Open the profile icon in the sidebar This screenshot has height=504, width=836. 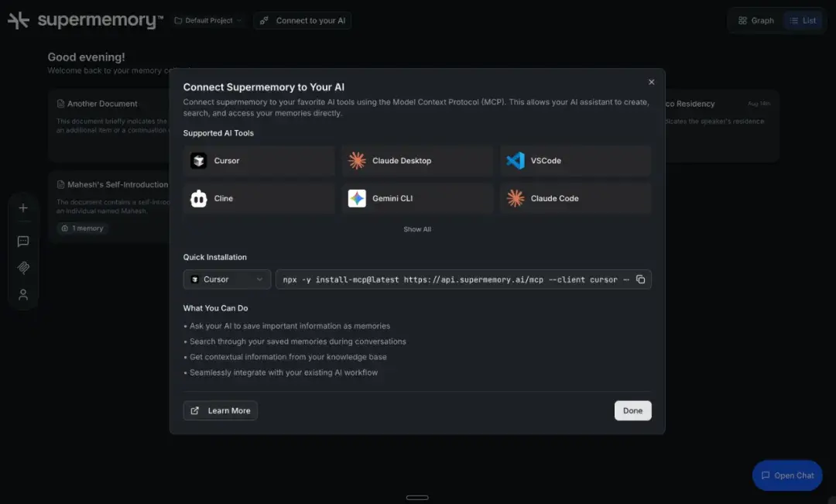point(23,294)
